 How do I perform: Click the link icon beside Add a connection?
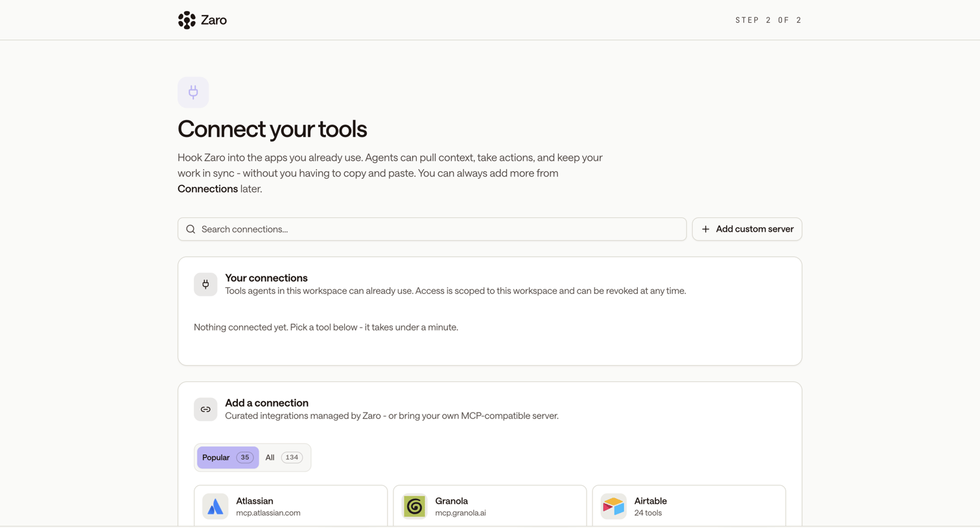(205, 409)
